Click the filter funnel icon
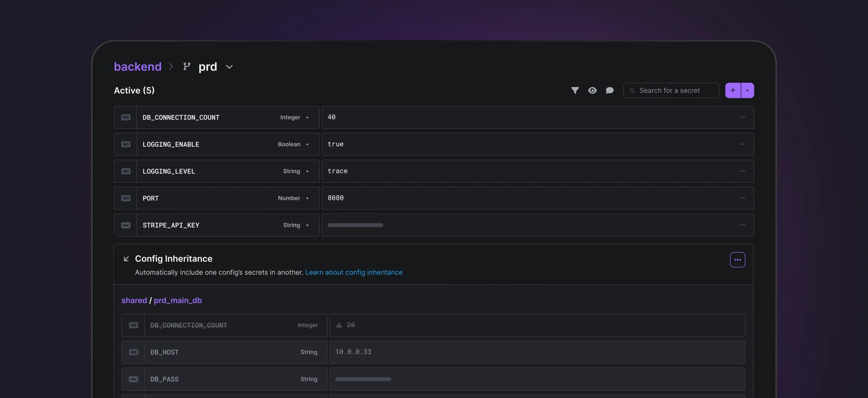The image size is (868, 398). click(x=575, y=90)
